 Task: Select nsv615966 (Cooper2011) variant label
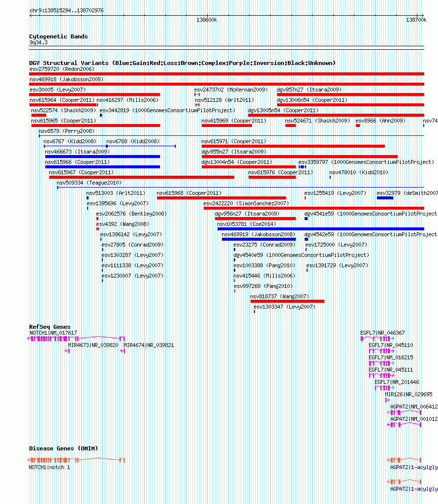(77, 161)
